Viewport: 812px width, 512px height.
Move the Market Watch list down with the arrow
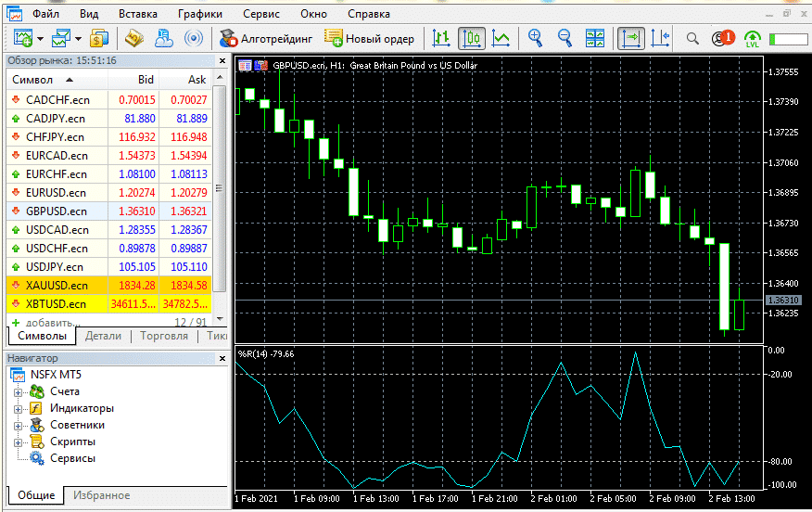point(220,318)
